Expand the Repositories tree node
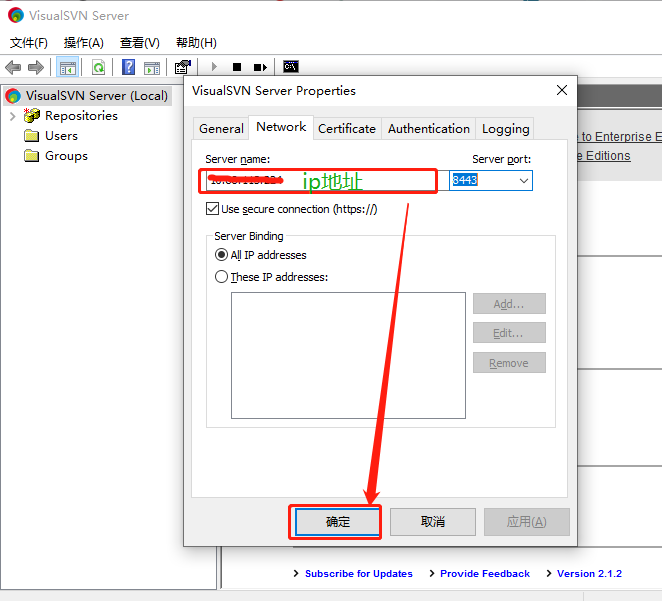 [13, 116]
